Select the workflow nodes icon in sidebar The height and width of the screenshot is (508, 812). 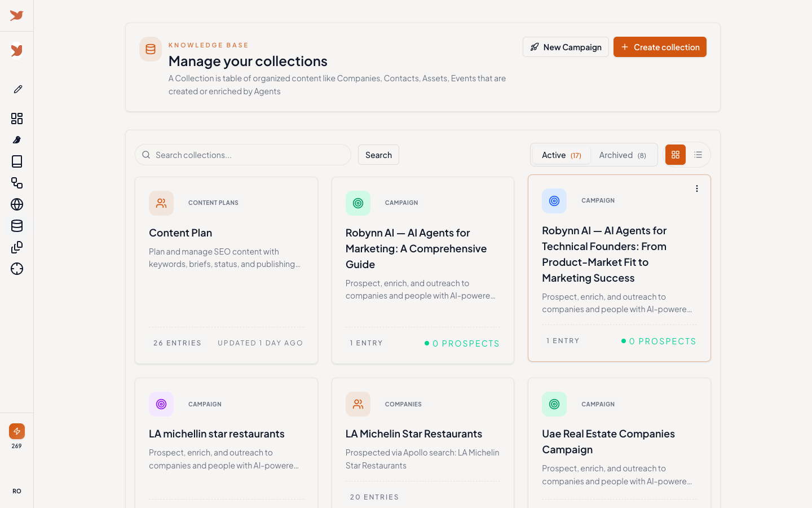click(x=17, y=183)
